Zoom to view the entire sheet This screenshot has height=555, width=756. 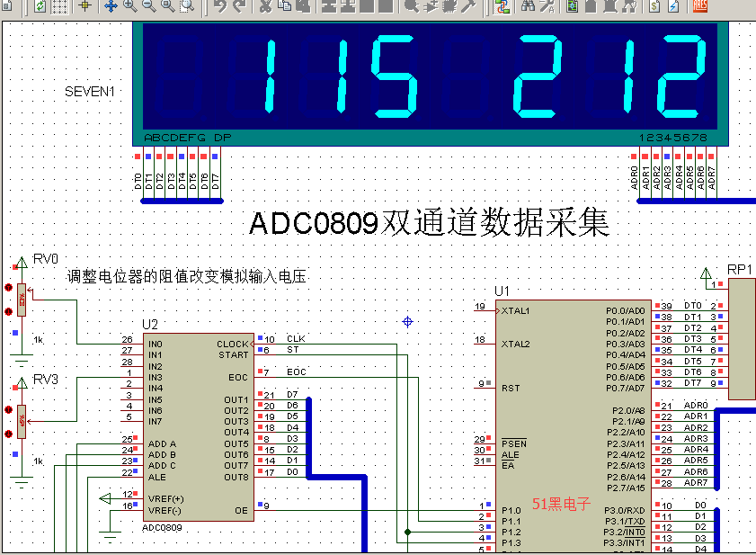click(x=168, y=6)
